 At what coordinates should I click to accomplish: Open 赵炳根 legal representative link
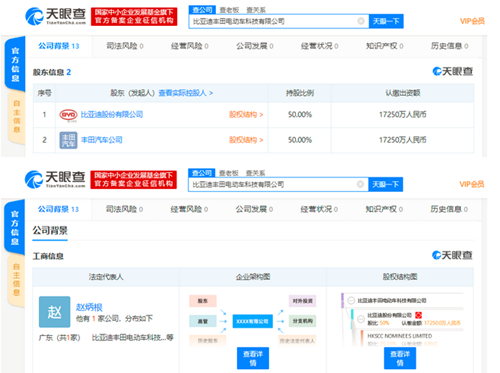coord(89,307)
